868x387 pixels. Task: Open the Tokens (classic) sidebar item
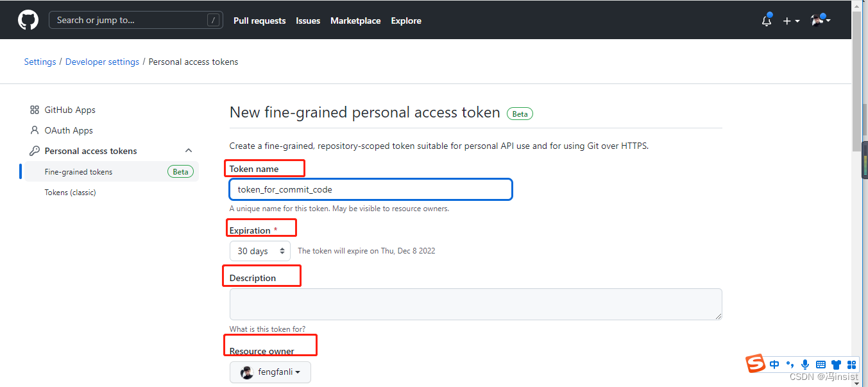pyautogui.click(x=70, y=193)
